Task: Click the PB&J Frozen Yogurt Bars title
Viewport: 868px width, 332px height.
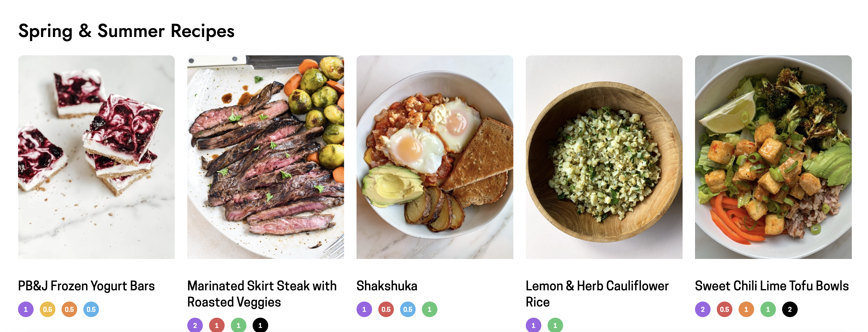Action: pos(86,286)
